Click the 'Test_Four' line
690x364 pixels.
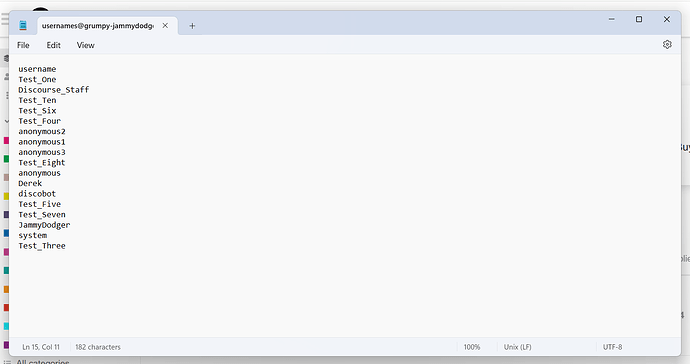40,121
